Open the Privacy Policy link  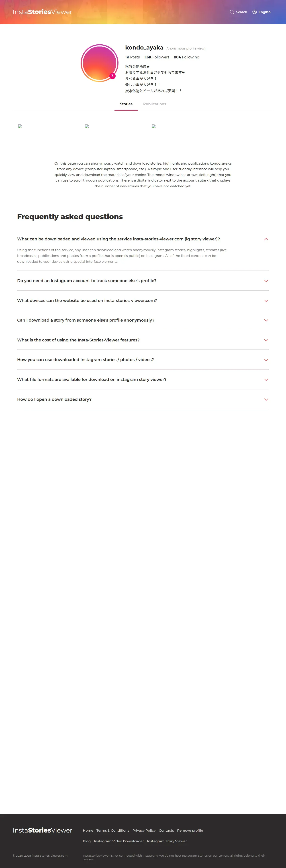144,831
